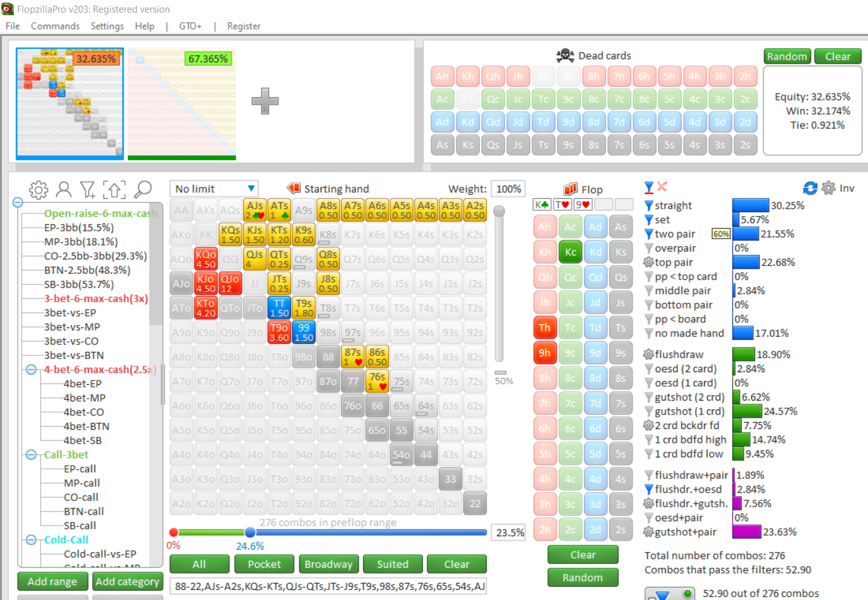Viewport: 868px width, 600px height.
Task: Click the range text input field
Action: pos(328,586)
